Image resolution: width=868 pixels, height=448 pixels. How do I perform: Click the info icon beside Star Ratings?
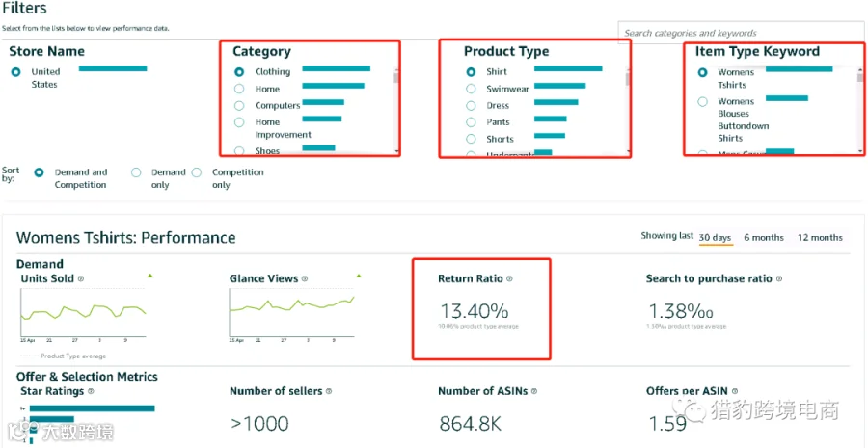pyautogui.click(x=91, y=391)
